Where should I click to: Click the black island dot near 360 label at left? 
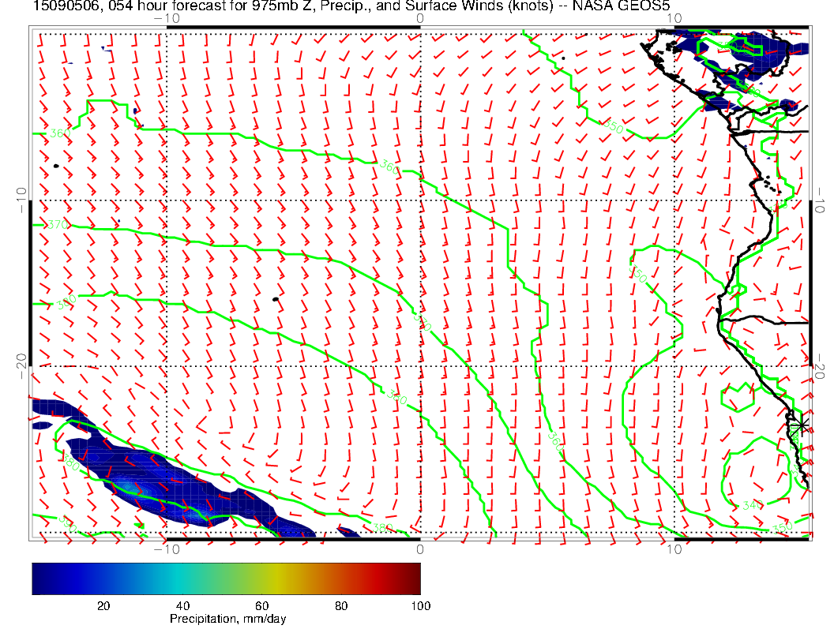[x=56, y=166]
